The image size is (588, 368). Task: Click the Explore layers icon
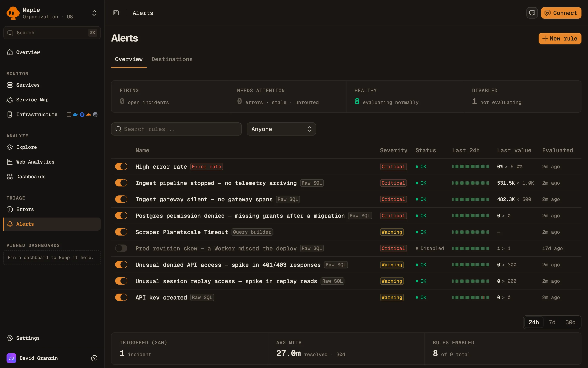tap(10, 147)
